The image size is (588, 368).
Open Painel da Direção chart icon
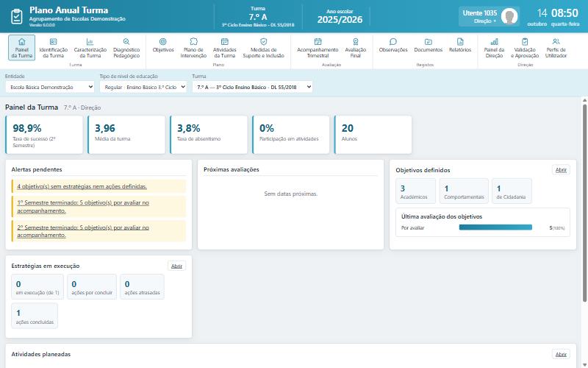pyautogui.click(x=494, y=41)
